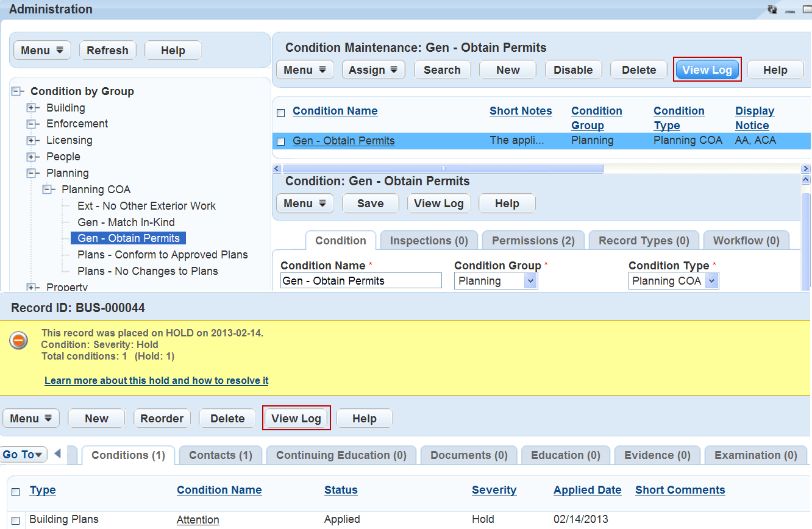This screenshot has height=529, width=812.
Task: Open the Assign dropdown menu
Action: [373, 70]
